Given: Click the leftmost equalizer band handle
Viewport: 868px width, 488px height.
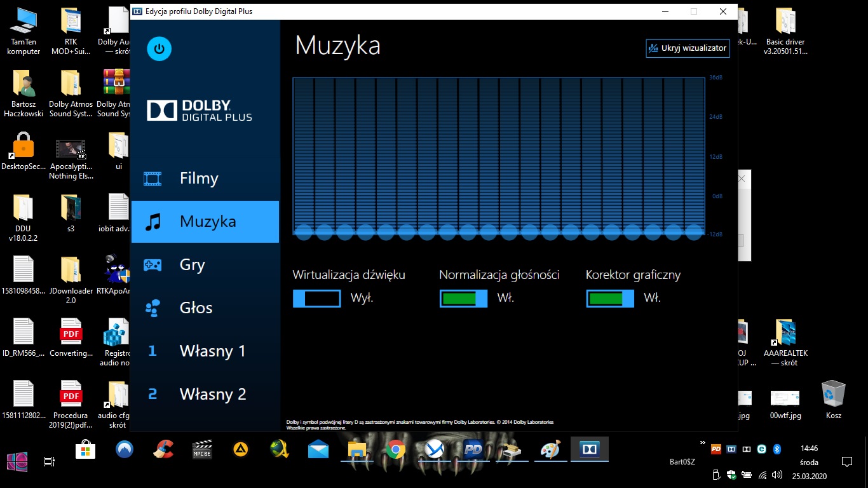Looking at the screenshot, I should (304, 232).
